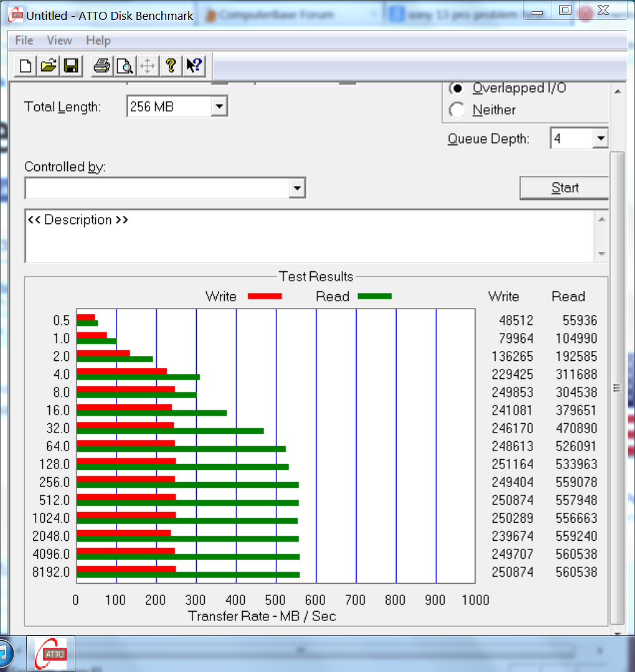Click the green Read legend swatch

click(x=375, y=296)
